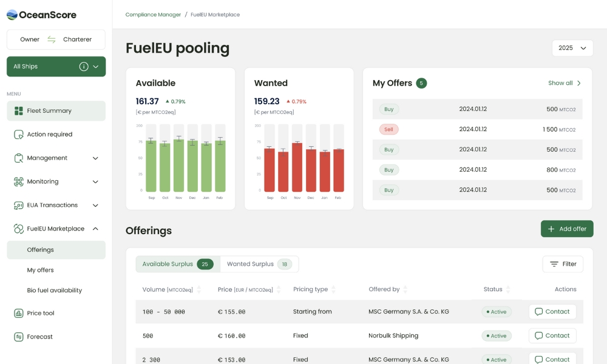
Task: Click the Monitoring sidebar icon
Action: coord(18,181)
